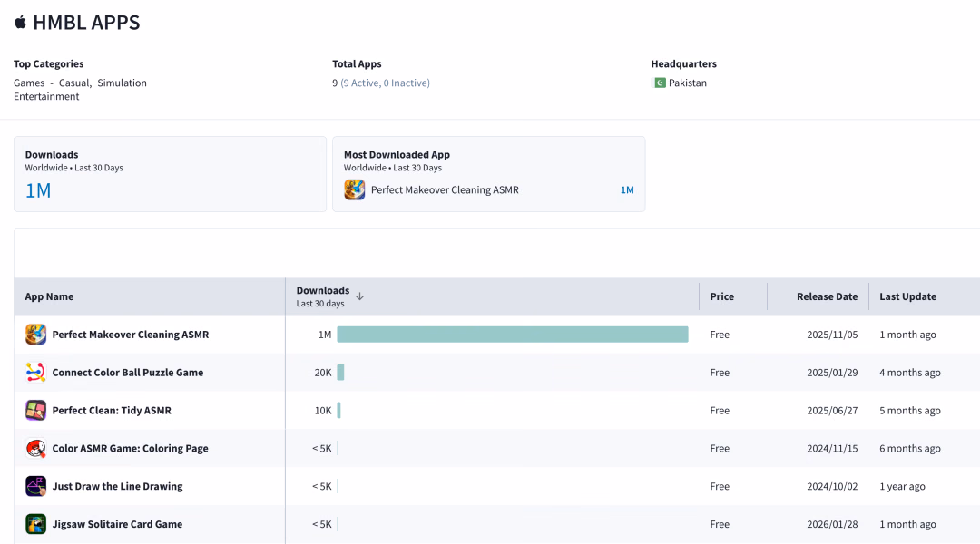Click the '5 months ago' last update cell
Image resolution: width=980 pixels, height=544 pixels.
pos(910,411)
